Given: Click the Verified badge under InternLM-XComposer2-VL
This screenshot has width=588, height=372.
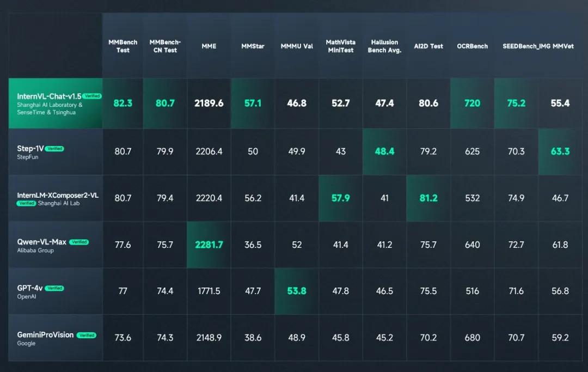Looking at the screenshot, I should click(26, 203).
